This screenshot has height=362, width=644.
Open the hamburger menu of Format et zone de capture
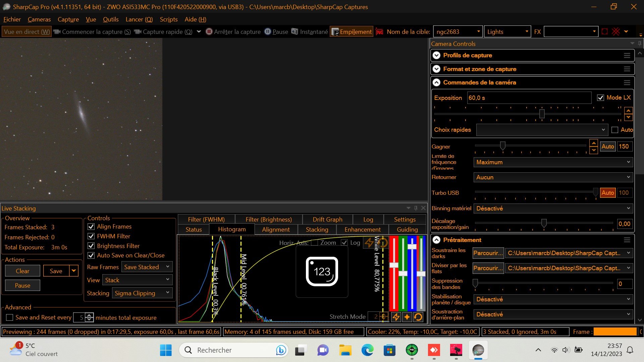627,69
